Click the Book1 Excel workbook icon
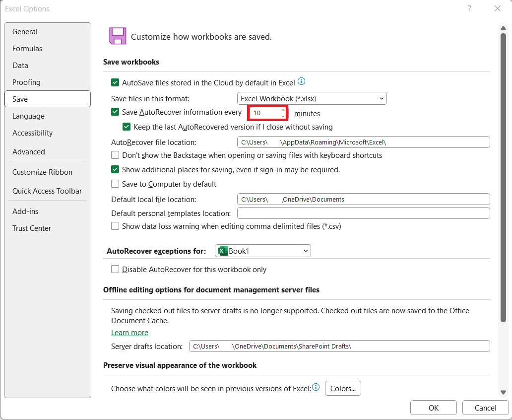Image resolution: width=512 pixels, height=420 pixels. pyautogui.click(x=223, y=251)
